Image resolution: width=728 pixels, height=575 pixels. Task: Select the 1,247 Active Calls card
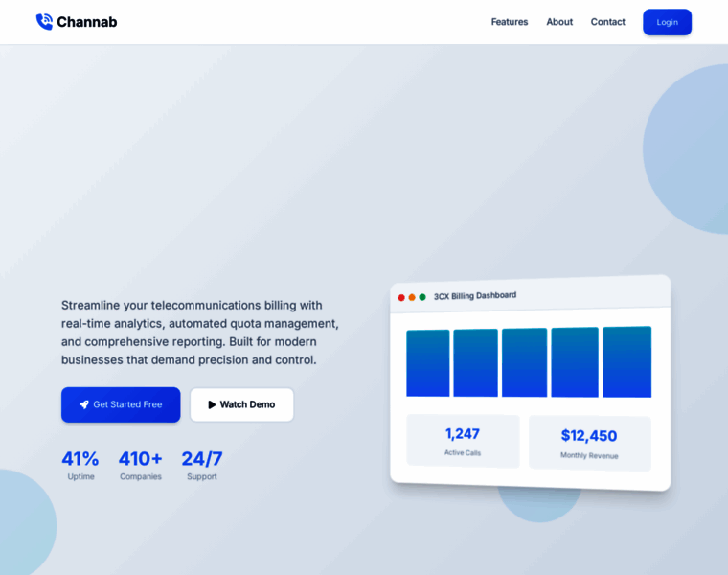tap(463, 441)
